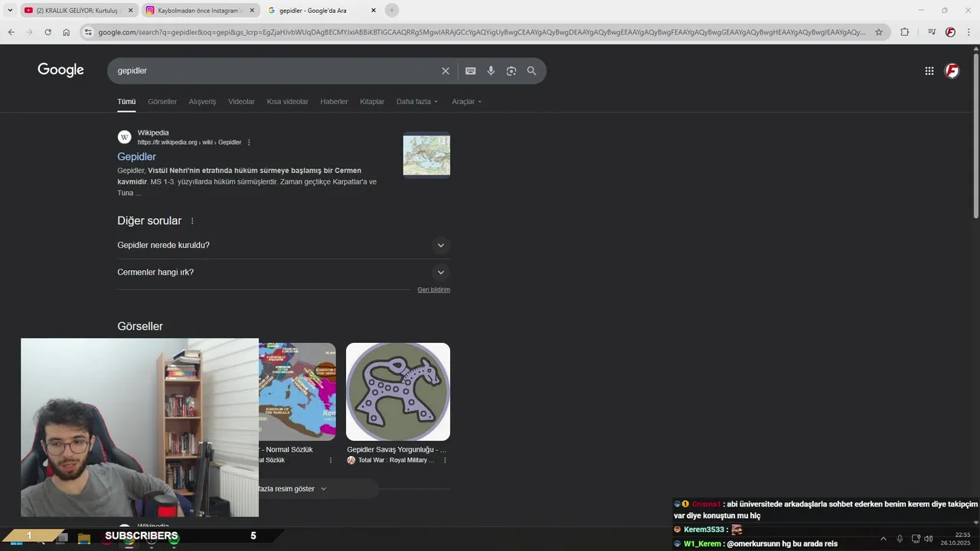Switch to the Videolar tab
980x551 pixels.
point(241,101)
